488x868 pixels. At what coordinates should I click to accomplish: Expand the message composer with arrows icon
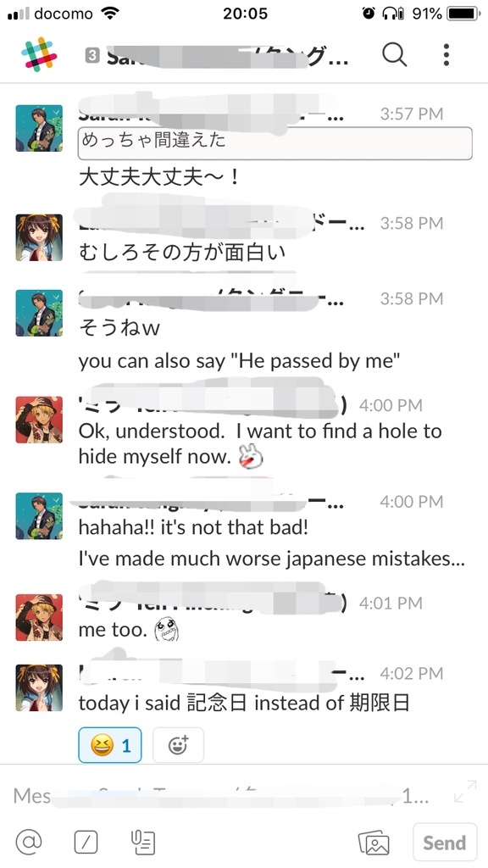tap(465, 792)
